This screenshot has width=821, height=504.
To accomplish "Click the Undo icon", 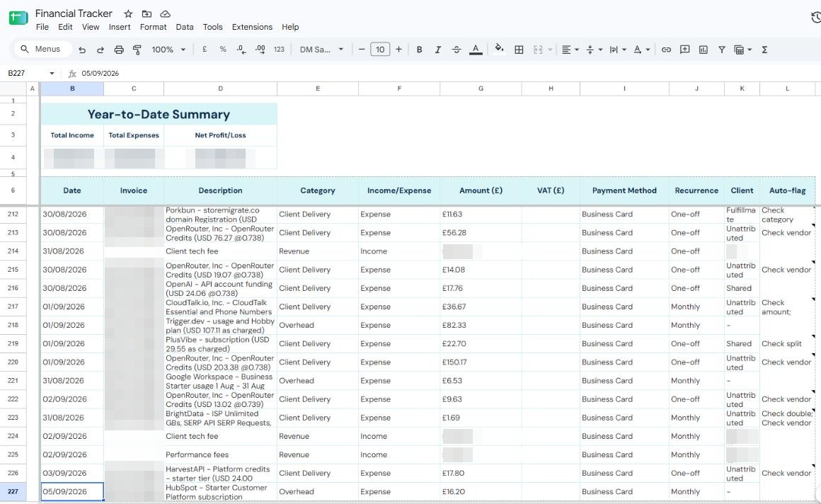I will coord(82,50).
